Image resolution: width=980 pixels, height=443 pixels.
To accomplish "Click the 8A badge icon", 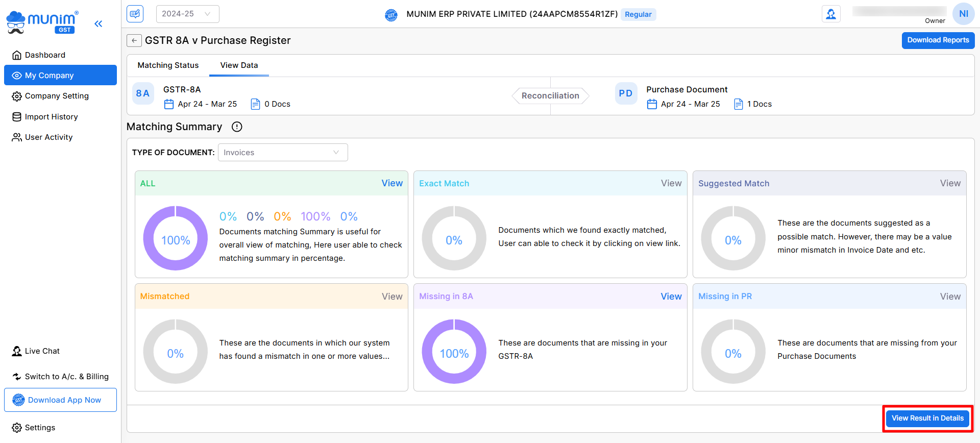I will [x=143, y=93].
